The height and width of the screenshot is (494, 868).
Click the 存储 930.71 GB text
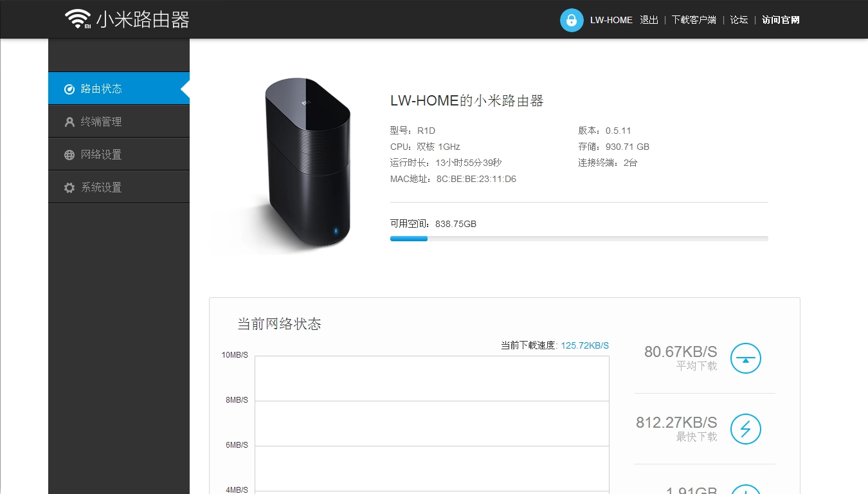click(x=613, y=147)
